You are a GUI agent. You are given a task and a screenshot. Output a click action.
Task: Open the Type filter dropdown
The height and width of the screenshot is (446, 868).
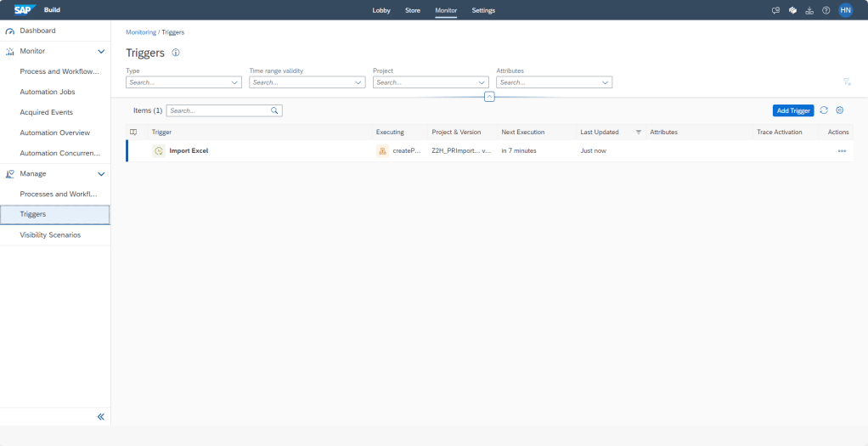(234, 82)
